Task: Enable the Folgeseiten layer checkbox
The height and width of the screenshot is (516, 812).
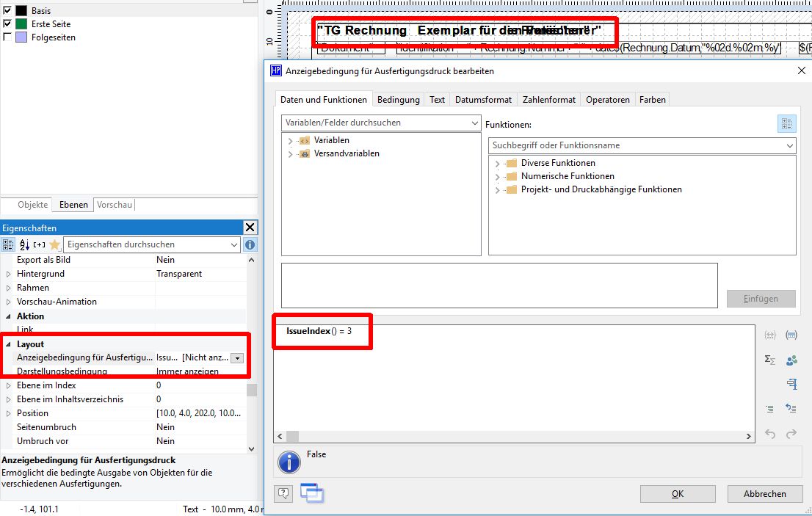Action: 7,37
